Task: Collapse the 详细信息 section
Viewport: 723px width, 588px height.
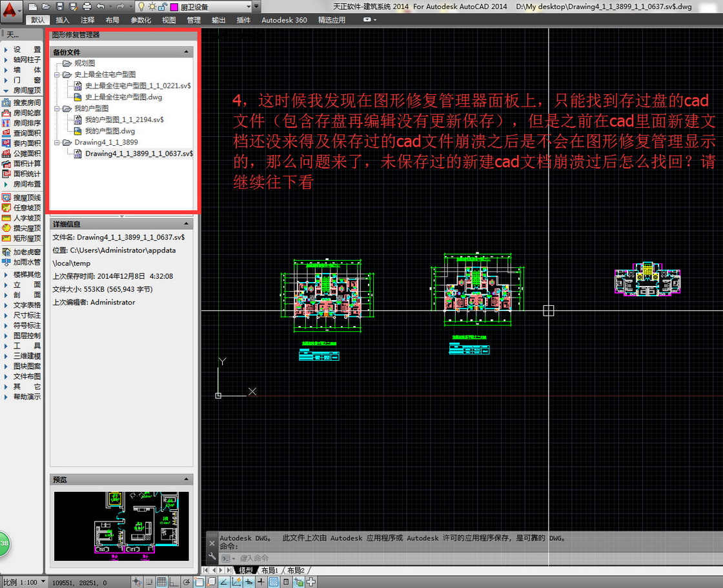Action: click(x=187, y=224)
